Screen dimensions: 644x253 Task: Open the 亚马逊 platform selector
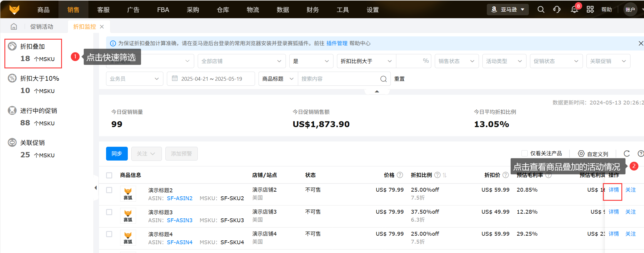point(508,10)
